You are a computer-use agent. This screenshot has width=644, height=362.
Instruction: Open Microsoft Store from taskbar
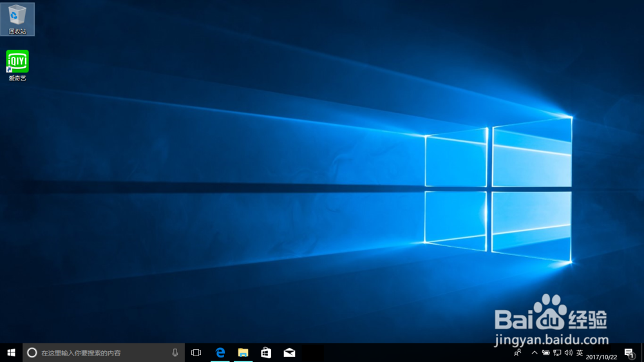click(x=266, y=352)
